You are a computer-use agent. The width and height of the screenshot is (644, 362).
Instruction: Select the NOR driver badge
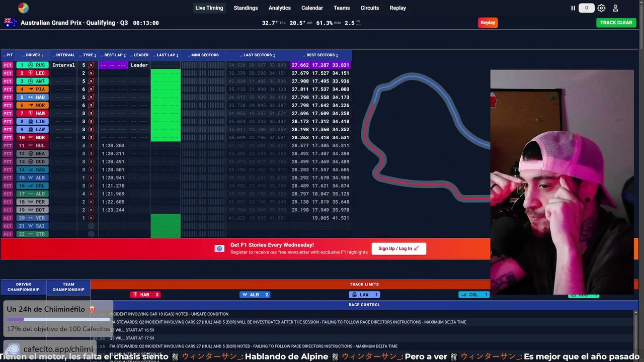32,105
